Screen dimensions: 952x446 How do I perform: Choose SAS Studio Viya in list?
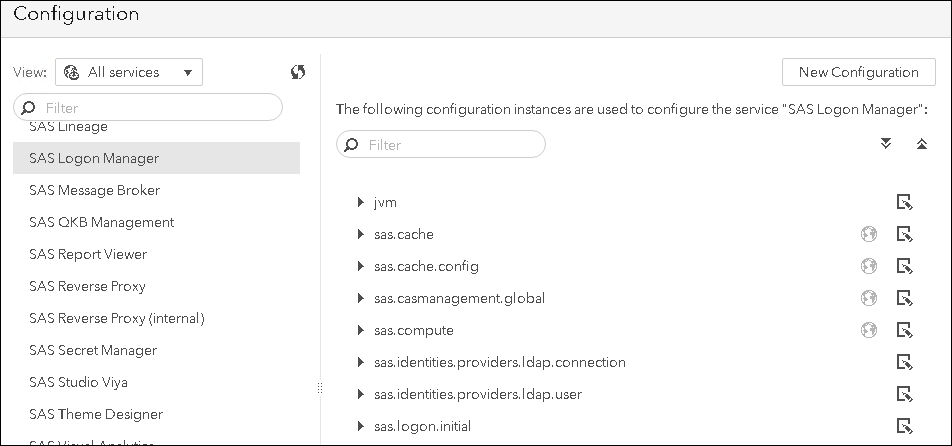[x=79, y=382]
